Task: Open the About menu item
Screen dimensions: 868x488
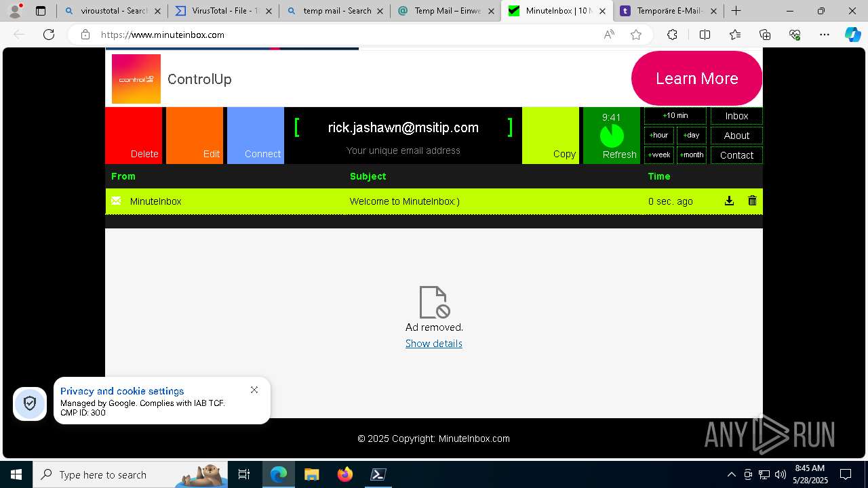Action: click(x=736, y=136)
